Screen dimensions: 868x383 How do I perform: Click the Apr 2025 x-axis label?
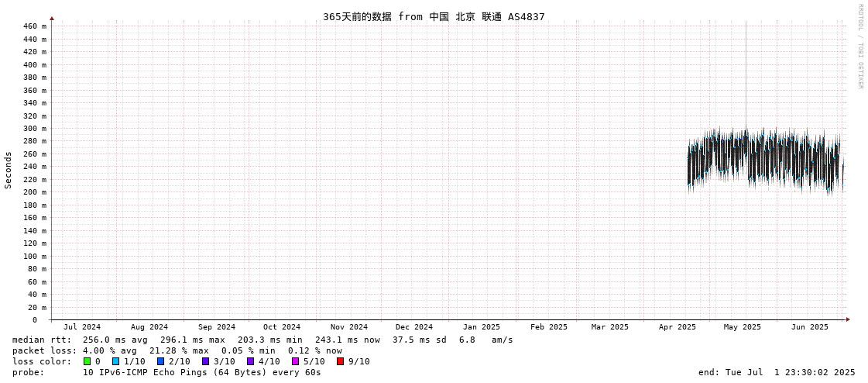click(x=677, y=327)
